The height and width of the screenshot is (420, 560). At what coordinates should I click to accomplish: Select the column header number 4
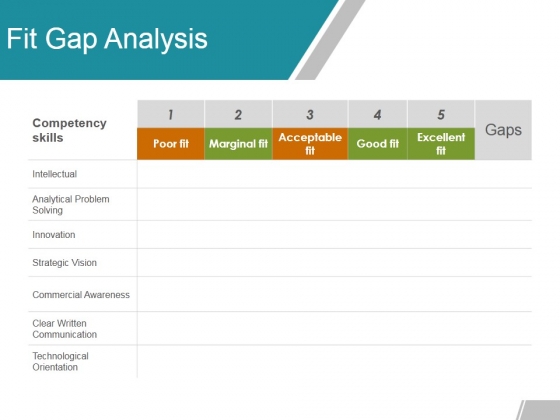point(378,114)
